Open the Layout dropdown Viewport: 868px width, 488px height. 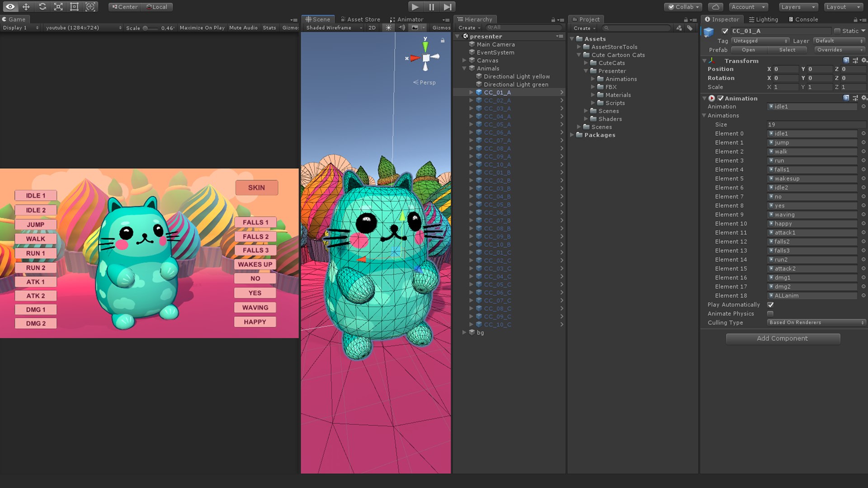844,7
